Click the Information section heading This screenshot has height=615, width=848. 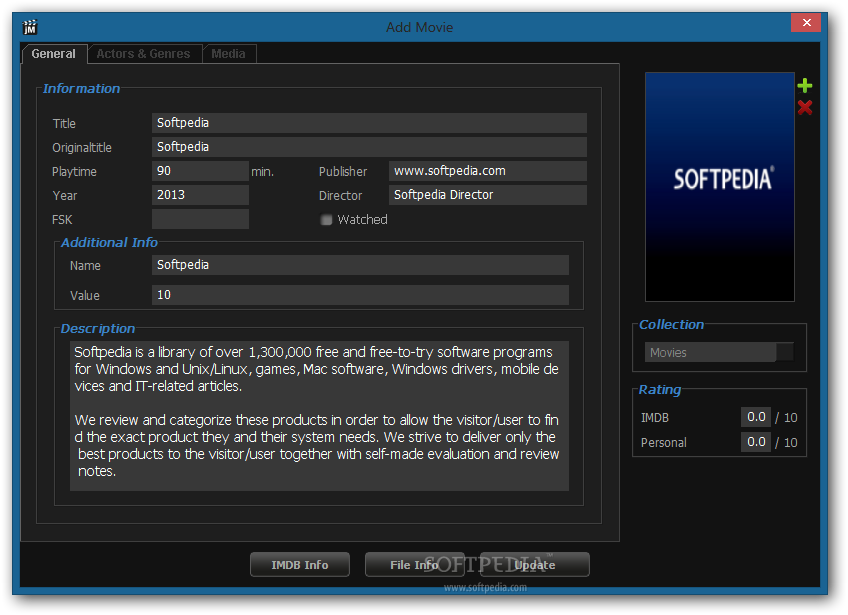(81, 89)
